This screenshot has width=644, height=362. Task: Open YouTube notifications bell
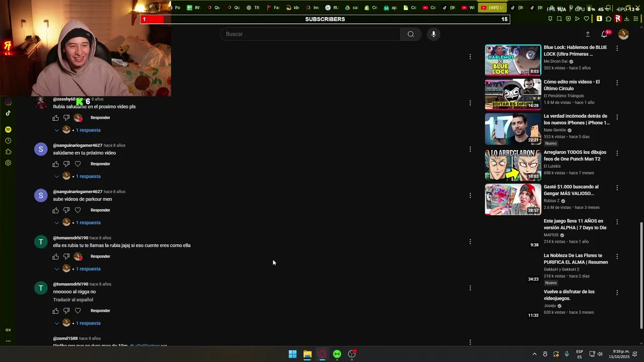click(604, 34)
